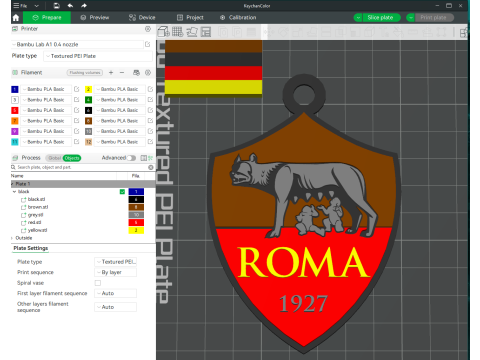Edit preset of filament 2
This screenshot has width=480, height=360.
pyautogui.click(x=150, y=89)
